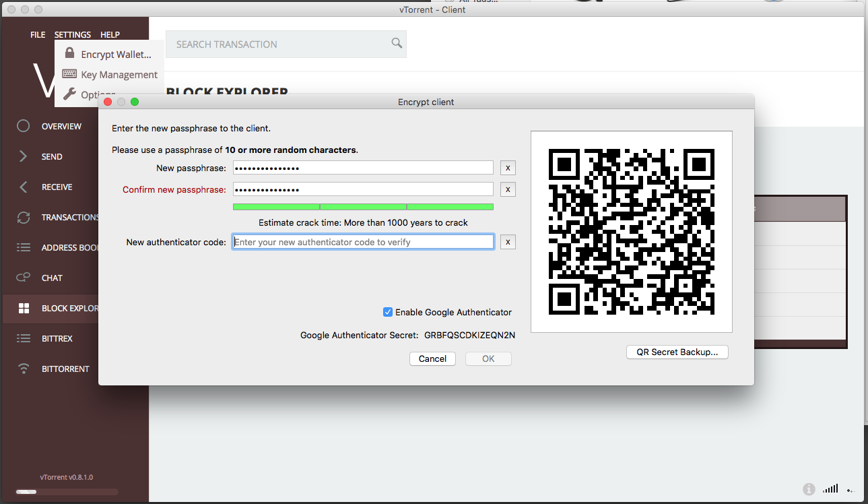868x504 pixels.
Task: Disable the Enable Google Authenticator checkbox
Action: click(x=388, y=312)
